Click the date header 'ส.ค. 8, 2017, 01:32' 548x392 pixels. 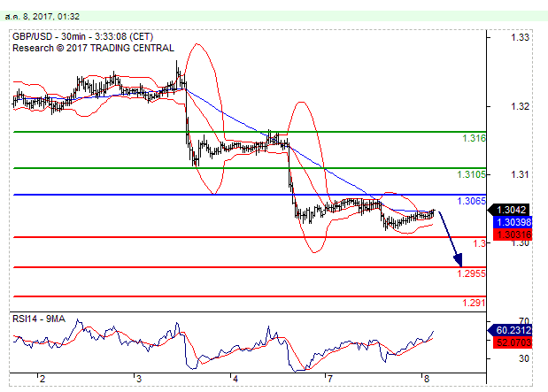click(x=42, y=17)
